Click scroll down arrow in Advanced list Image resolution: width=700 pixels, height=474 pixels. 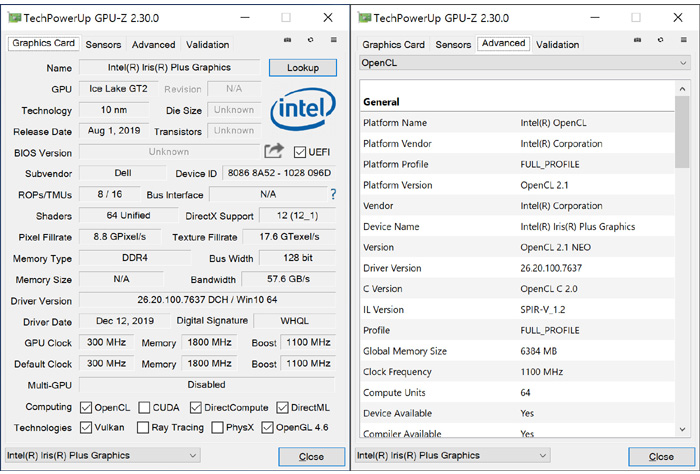682,429
